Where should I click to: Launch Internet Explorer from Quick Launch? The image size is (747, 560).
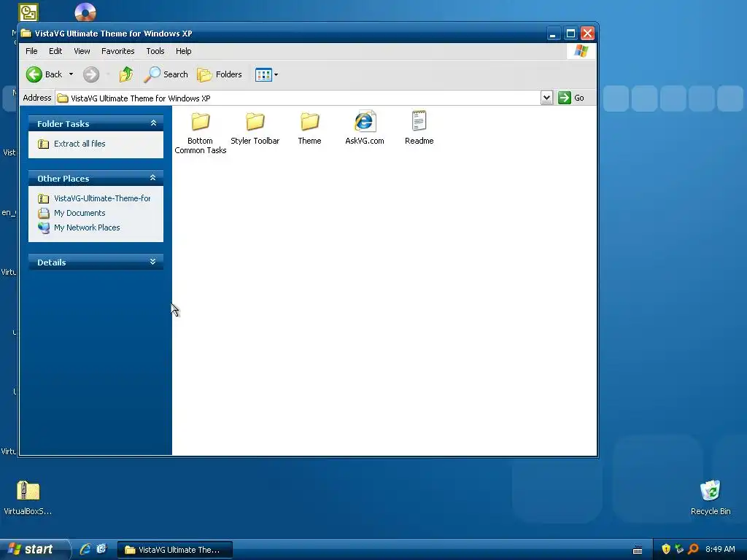point(85,549)
